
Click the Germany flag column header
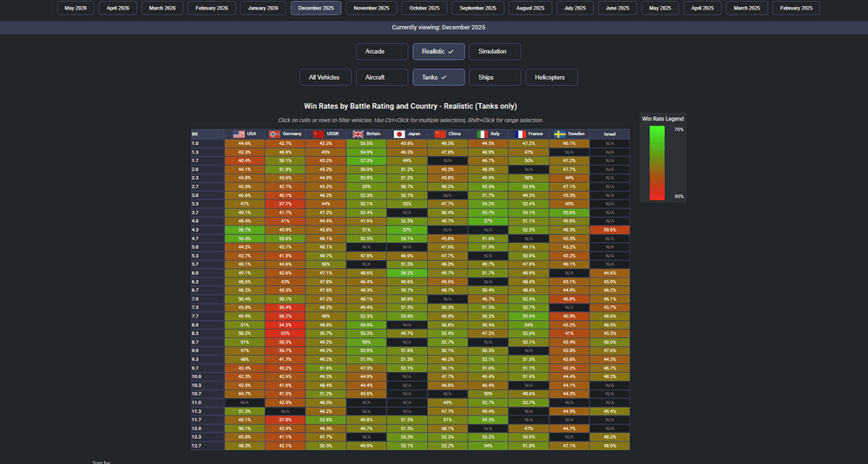pos(285,134)
